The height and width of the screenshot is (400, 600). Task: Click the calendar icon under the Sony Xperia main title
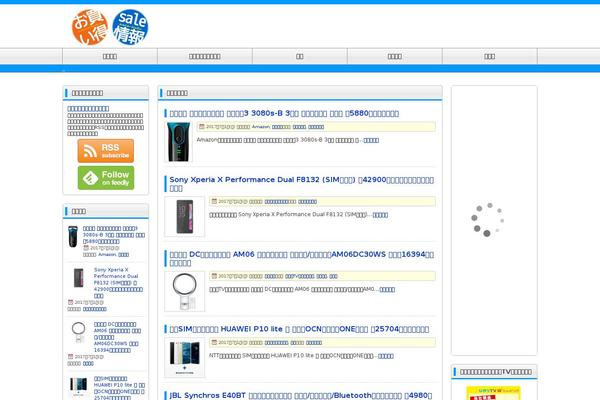coord(214,201)
